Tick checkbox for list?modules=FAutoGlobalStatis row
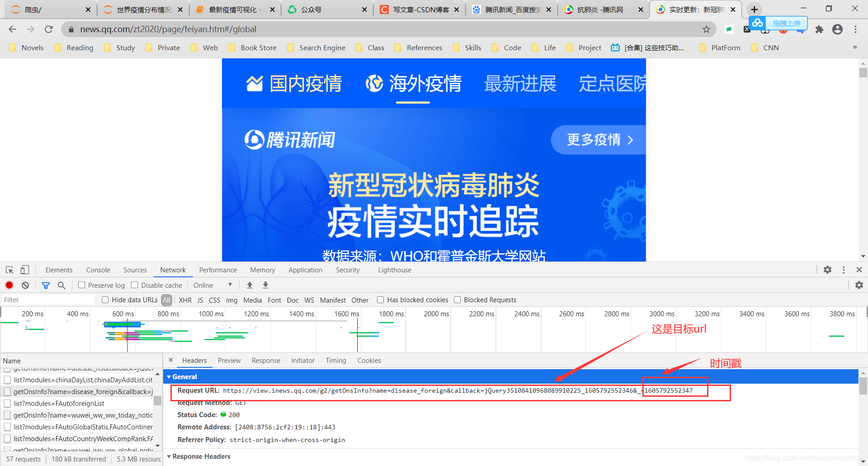 7,427
